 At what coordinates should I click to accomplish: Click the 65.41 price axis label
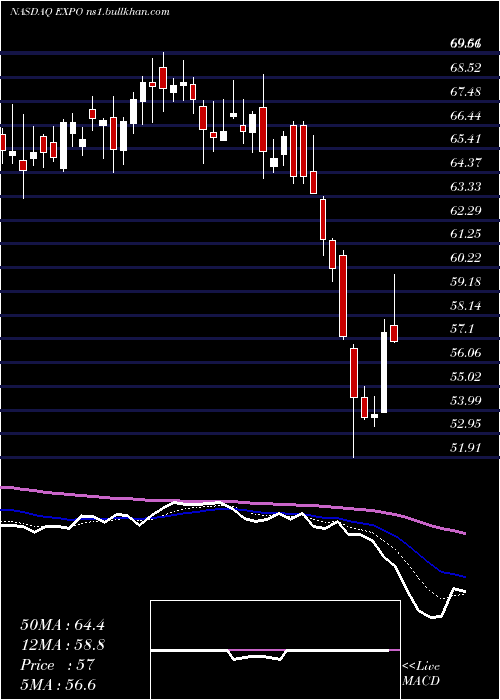click(x=466, y=139)
